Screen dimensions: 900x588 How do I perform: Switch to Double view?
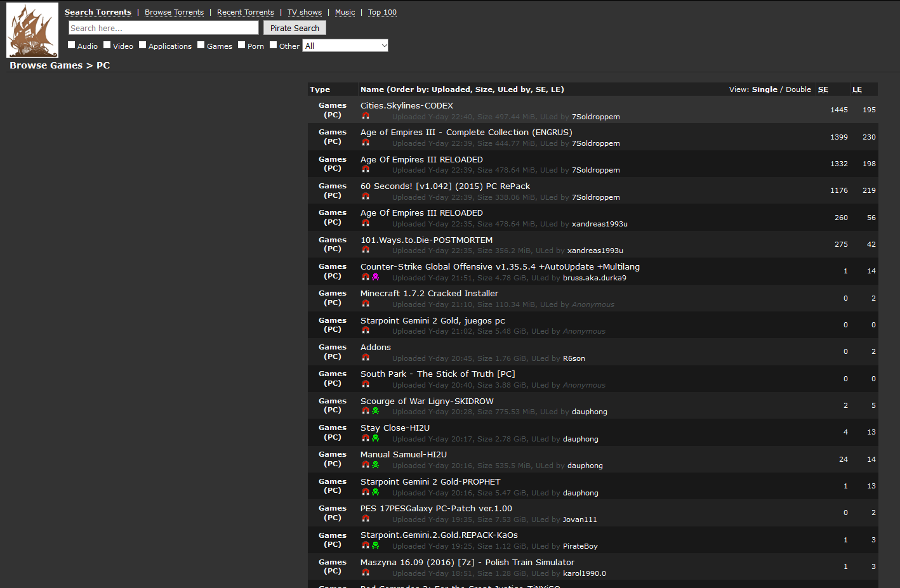[798, 89]
